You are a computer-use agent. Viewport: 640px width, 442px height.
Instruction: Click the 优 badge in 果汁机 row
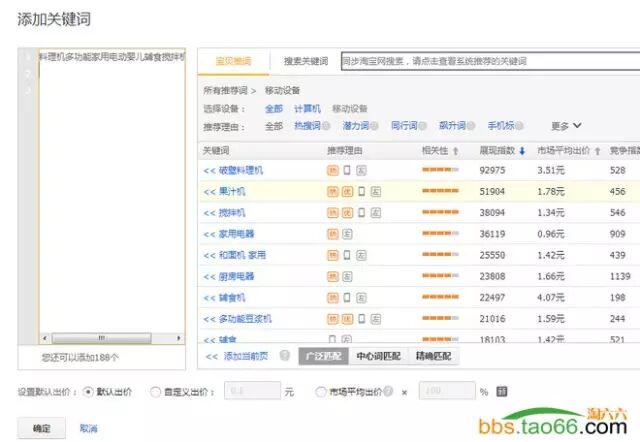(347, 191)
